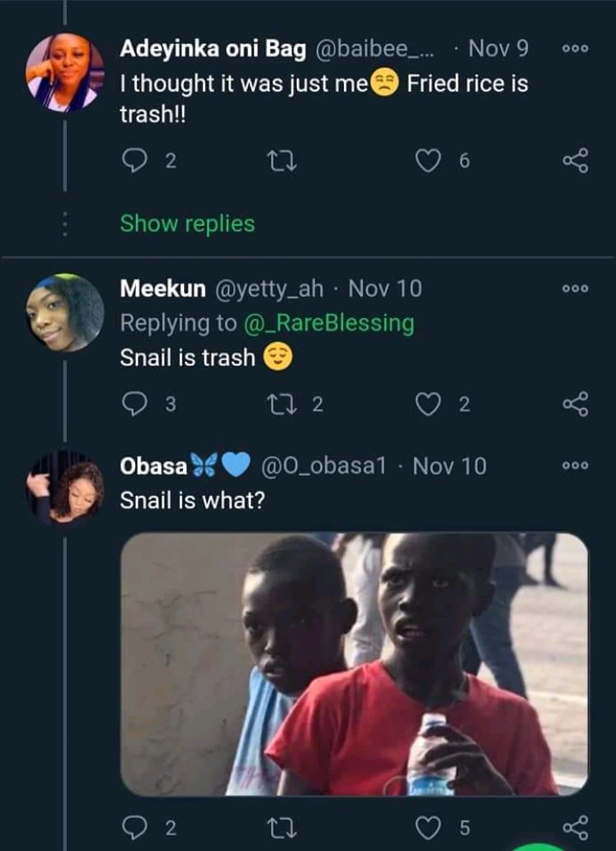Open the meme image in Obasa's tweet
This screenshot has height=851, width=616.
point(354,663)
